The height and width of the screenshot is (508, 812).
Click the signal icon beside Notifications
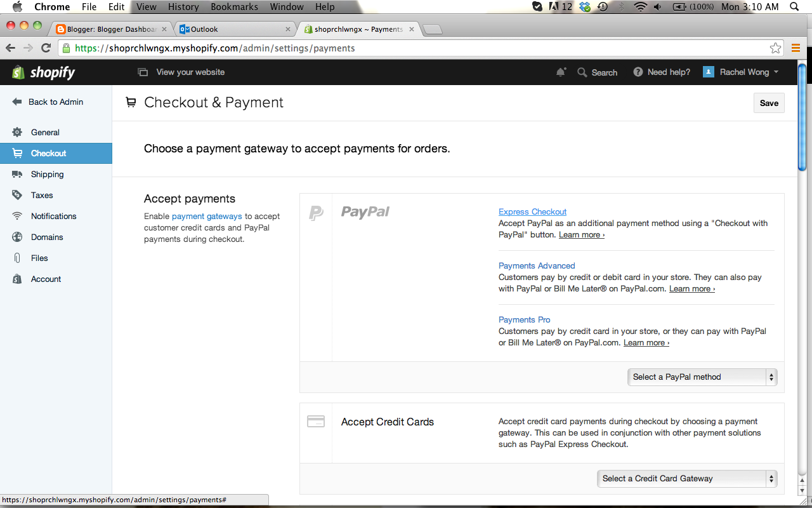pos(17,216)
